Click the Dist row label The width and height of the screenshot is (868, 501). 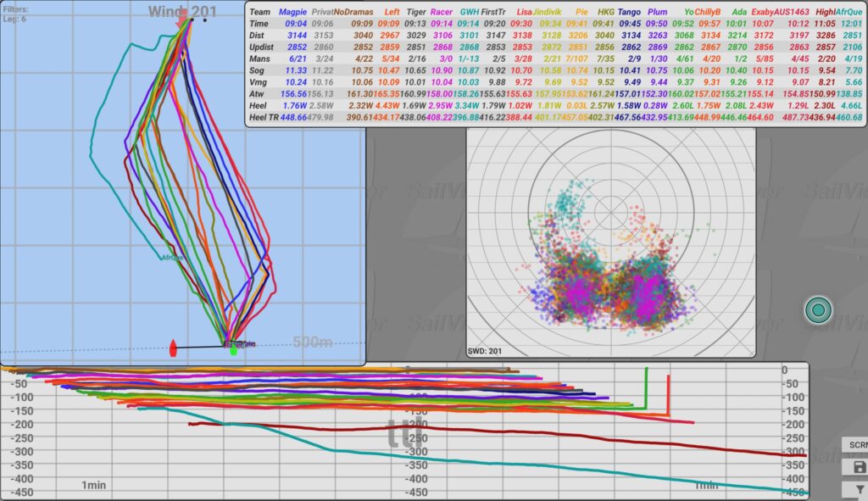point(256,36)
